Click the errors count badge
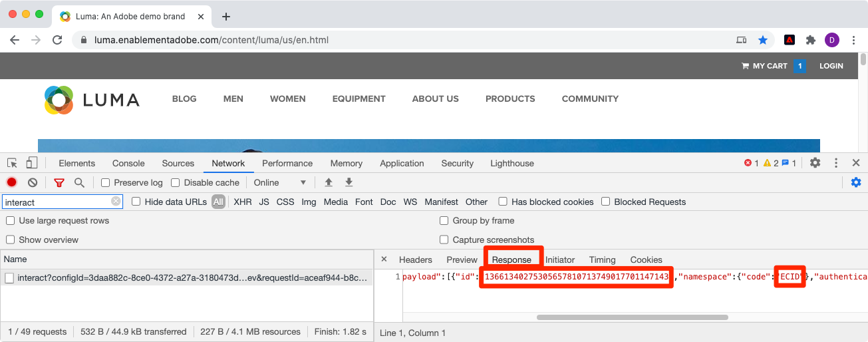Screen dimensions: 868x342 [x=751, y=163]
